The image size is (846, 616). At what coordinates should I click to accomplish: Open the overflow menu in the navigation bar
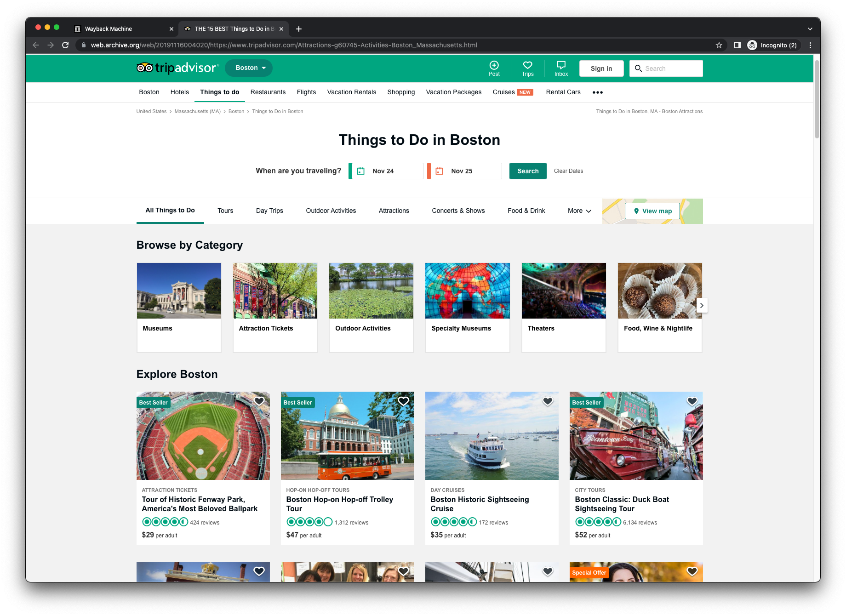(597, 92)
